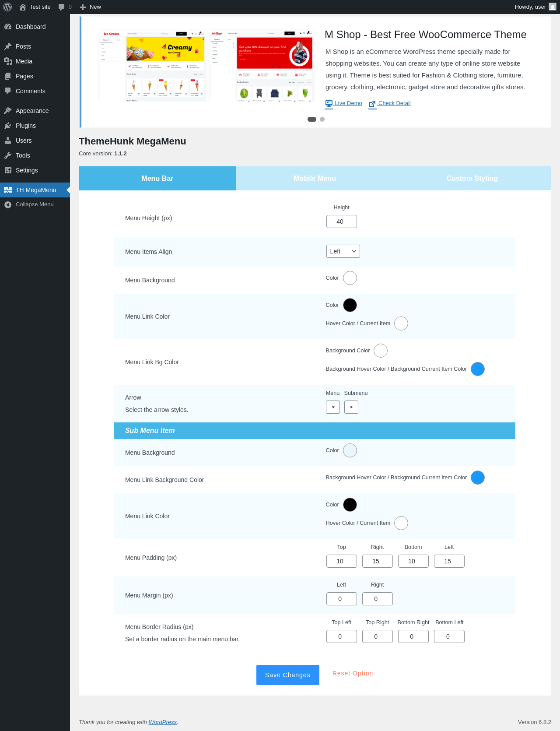Open the Menu Items Align dropdown
The height and width of the screenshot is (731, 560).
coord(343,251)
